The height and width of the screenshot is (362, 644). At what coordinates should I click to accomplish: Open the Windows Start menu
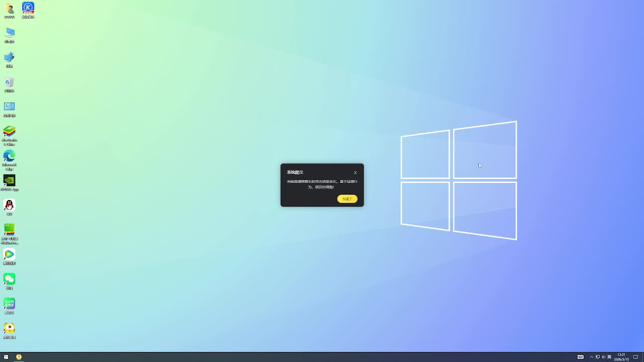pos(6,357)
